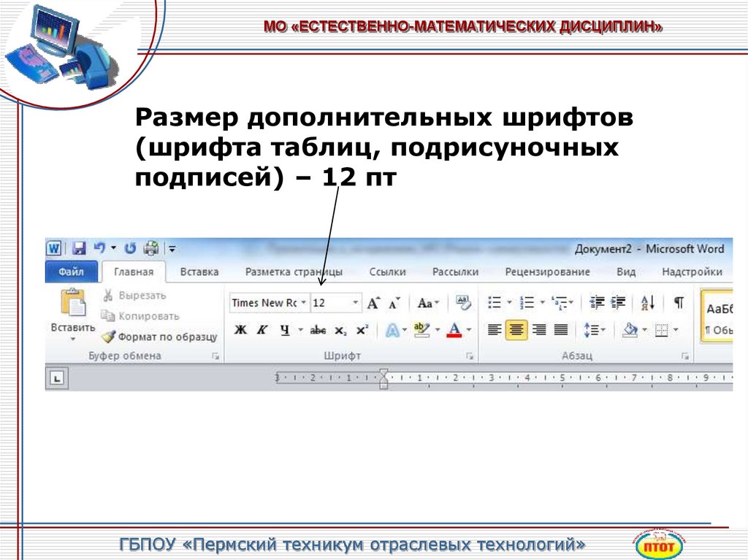748x560 pixels.
Task: Open the Буфер обмена dialog launcher
Action: [x=215, y=356]
